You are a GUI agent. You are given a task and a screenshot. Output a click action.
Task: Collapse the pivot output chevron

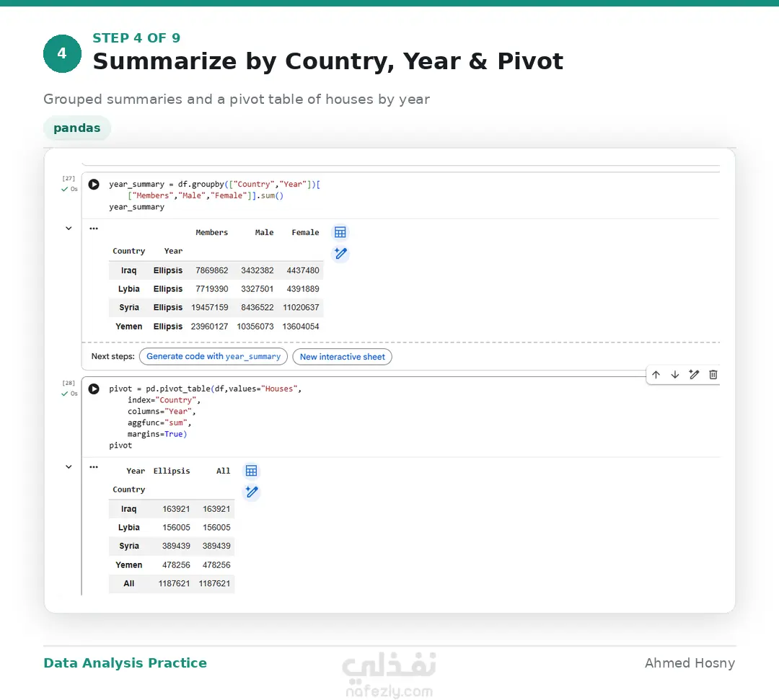click(x=69, y=466)
